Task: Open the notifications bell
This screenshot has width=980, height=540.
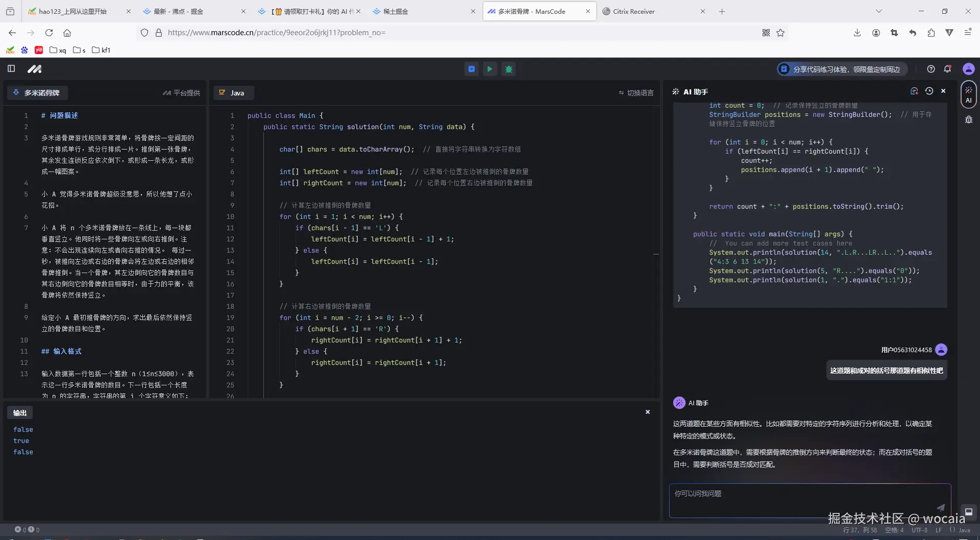Action: point(947,69)
